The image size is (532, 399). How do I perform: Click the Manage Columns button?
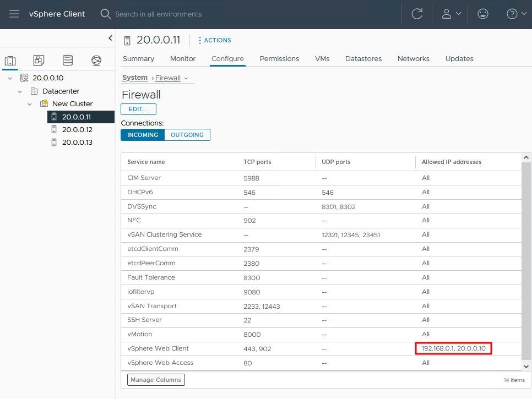tap(156, 380)
